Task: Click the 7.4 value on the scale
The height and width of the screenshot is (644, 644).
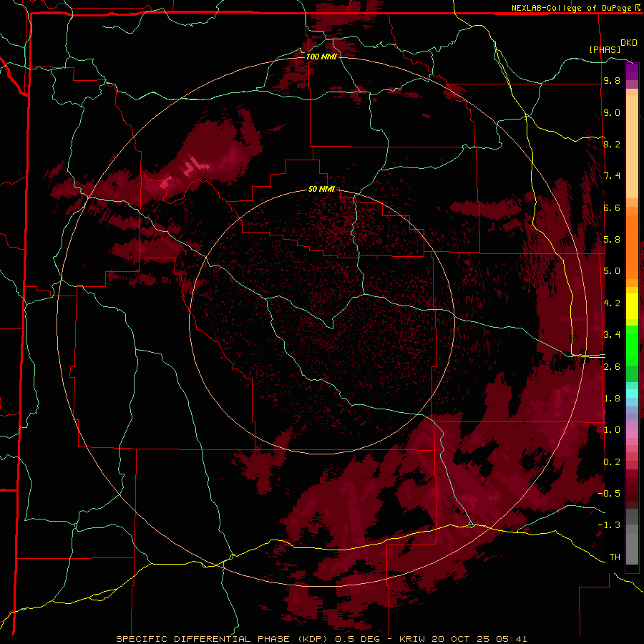Action: click(x=612, y=176)
